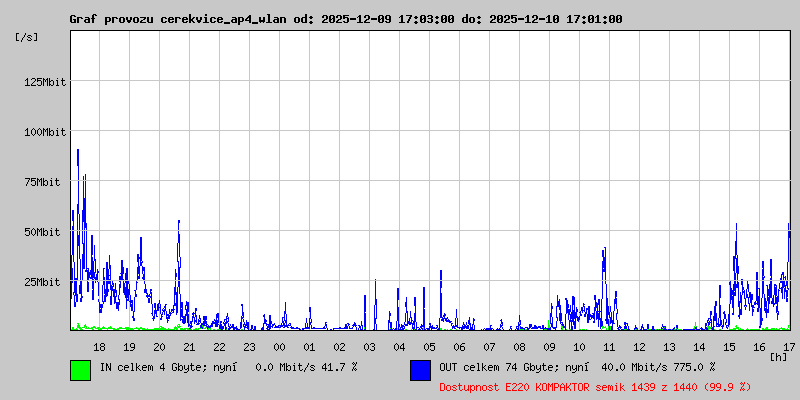Click the [/s] unit label
This screenshot has width=800, height=400.
[27, 37]
